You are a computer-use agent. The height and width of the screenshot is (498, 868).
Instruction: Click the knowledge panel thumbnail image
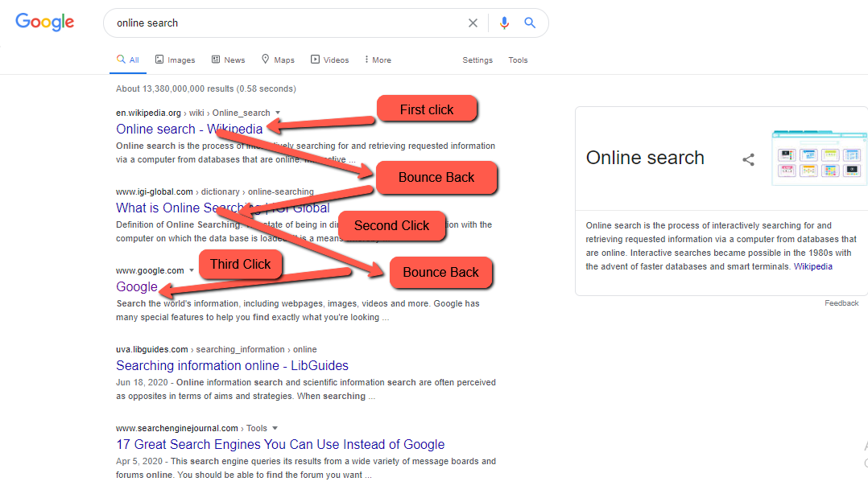[820, 158]
